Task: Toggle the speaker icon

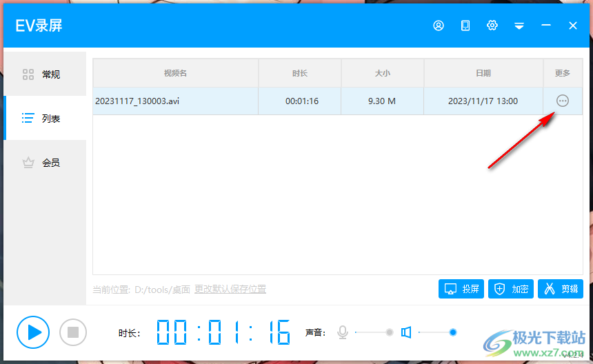Action: [x=406, y=332]
